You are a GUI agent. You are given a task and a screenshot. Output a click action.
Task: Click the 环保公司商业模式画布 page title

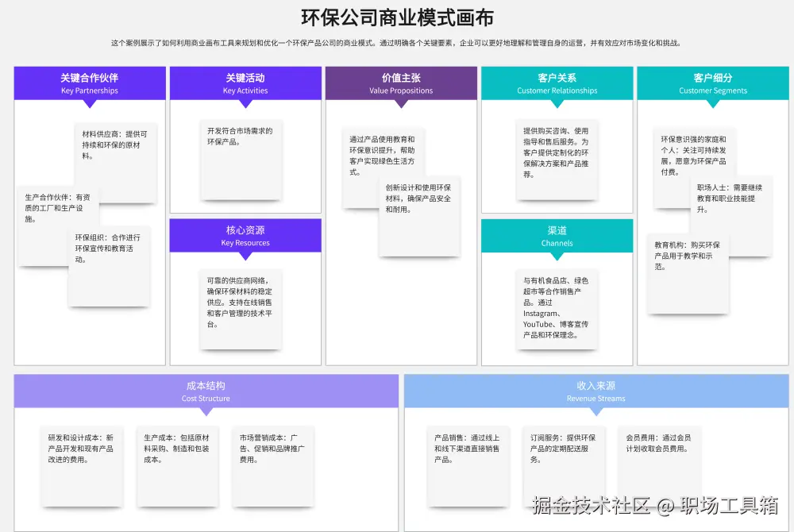(397, 17)
